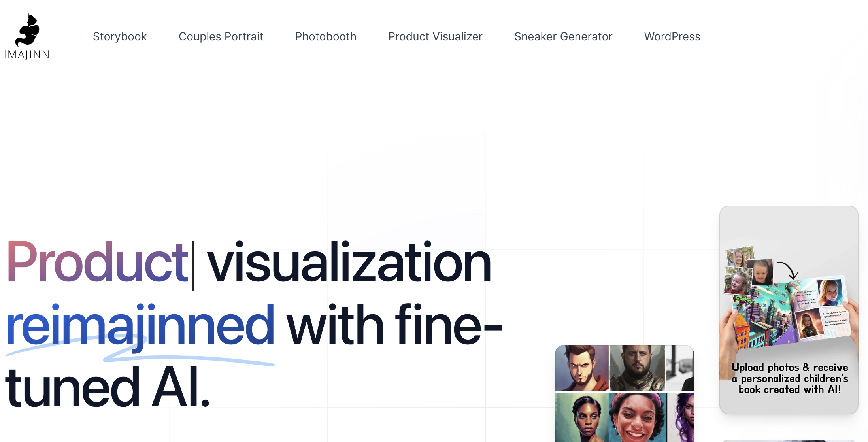The width and height of the screenshot is (868, 442).
Task: Click the black and white photo thumbnail
Action: 679,368
